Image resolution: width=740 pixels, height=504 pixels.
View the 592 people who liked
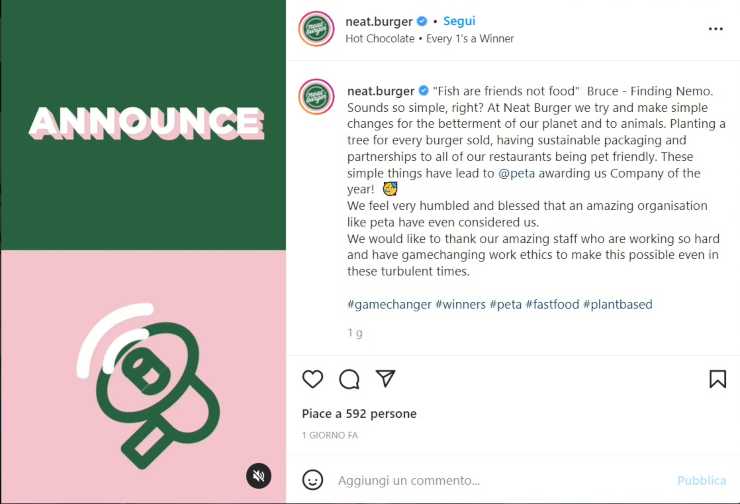(359, 414)
